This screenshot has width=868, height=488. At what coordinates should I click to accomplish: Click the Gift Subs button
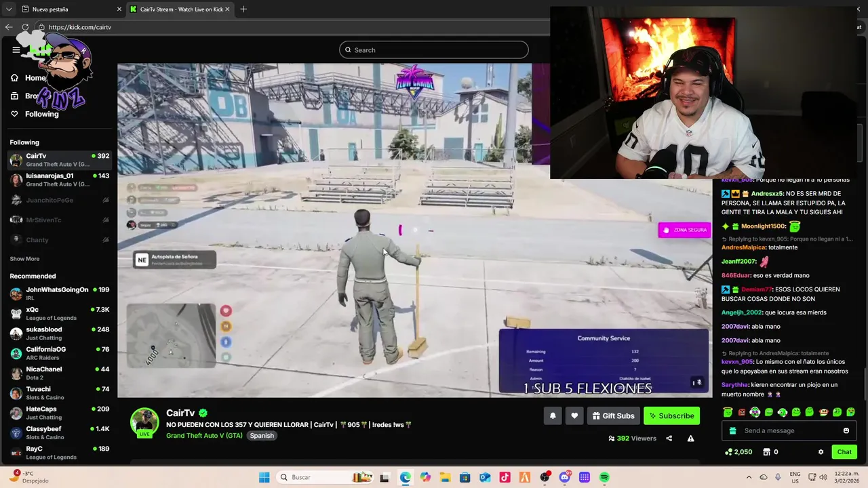612,415
